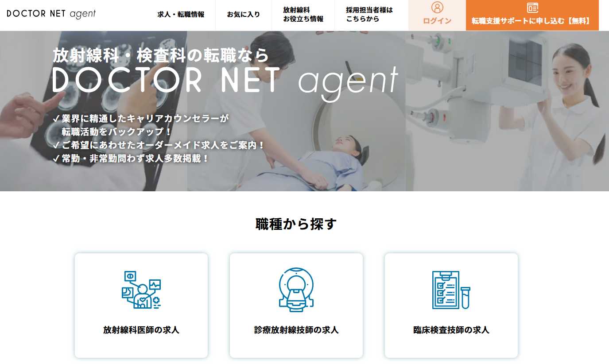
Task: Click the 職種から探す section heading
Action: [x=296, y=224]
